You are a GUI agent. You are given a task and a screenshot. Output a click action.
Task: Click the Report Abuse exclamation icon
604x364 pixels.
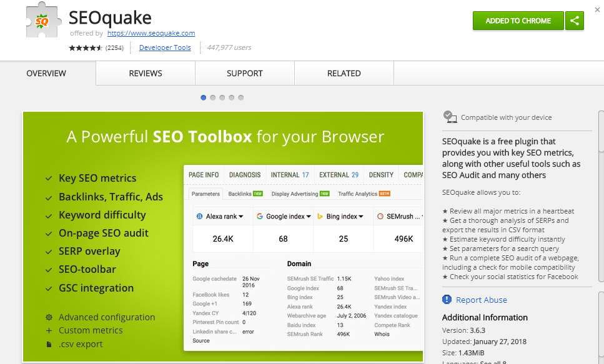tap(447, 299)
